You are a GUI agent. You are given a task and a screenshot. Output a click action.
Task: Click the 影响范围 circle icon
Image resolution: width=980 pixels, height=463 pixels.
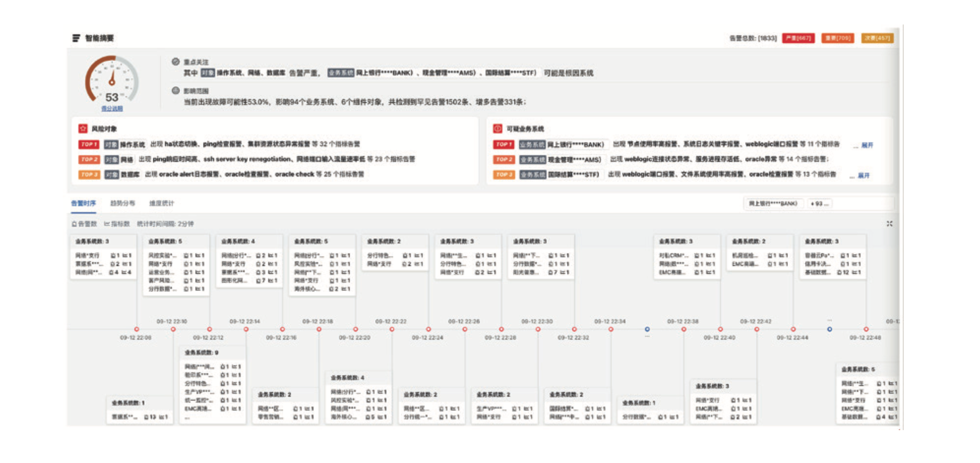tap(176, 91)
